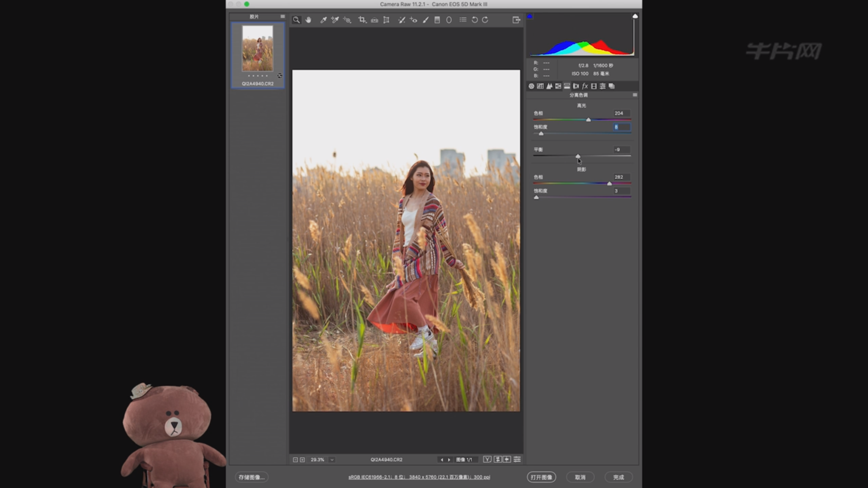The height and width of the screenshot is (488, 868).
Task: Click the zoom out minus button
Action: [295, 460]
